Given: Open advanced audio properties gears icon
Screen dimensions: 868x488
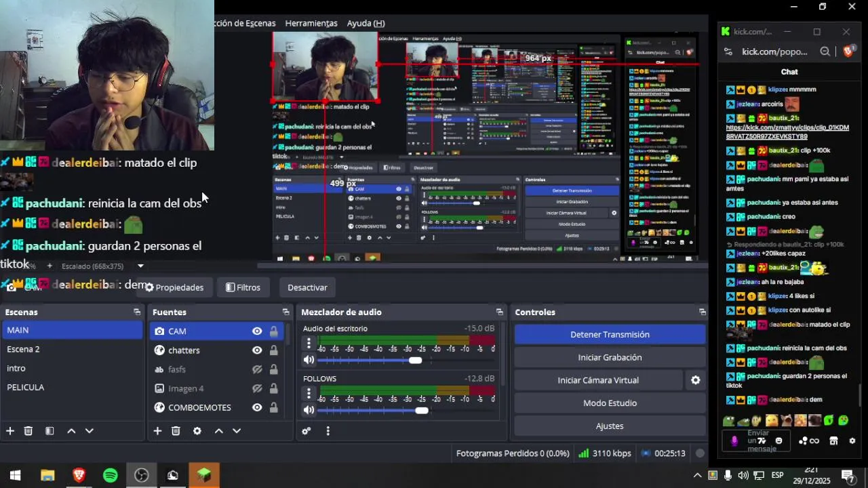Looking at the screenshot, I should click(x=307, y=431).
